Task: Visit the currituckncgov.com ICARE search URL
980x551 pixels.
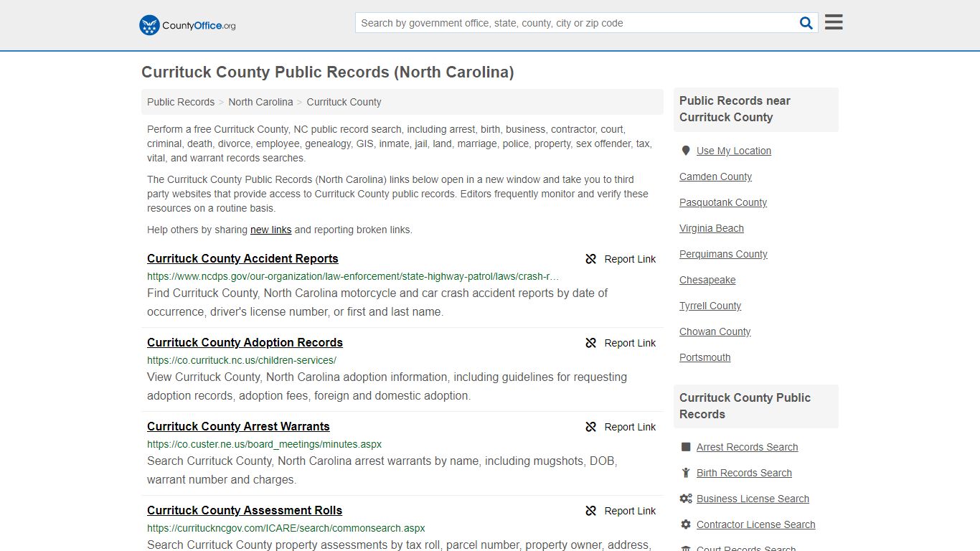Action: pyautogui.click(x=286, y=528)
